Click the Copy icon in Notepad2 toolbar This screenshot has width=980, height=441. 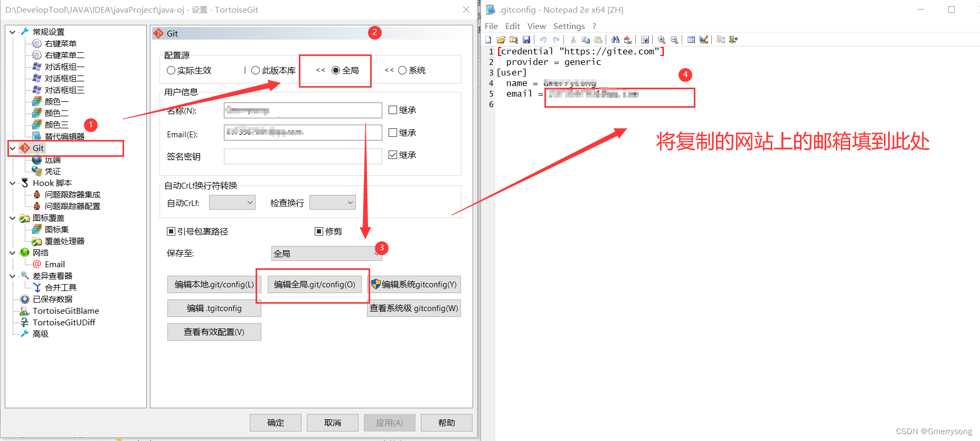586,40
